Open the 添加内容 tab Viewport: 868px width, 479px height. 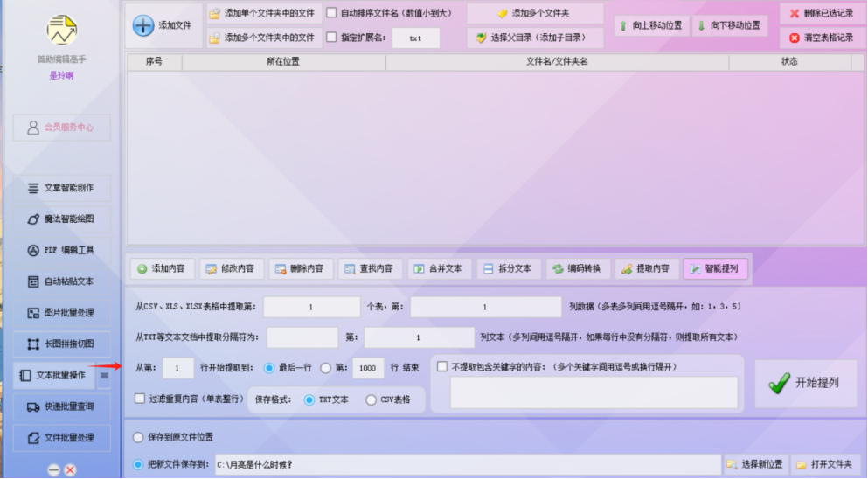pyautogui.click(x=163, y=269)
